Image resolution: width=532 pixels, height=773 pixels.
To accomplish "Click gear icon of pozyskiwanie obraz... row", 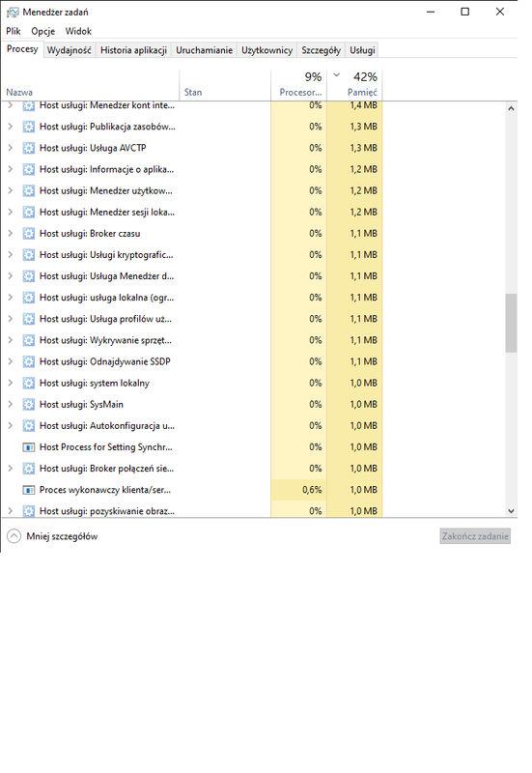I will click(x=29, y=511).
